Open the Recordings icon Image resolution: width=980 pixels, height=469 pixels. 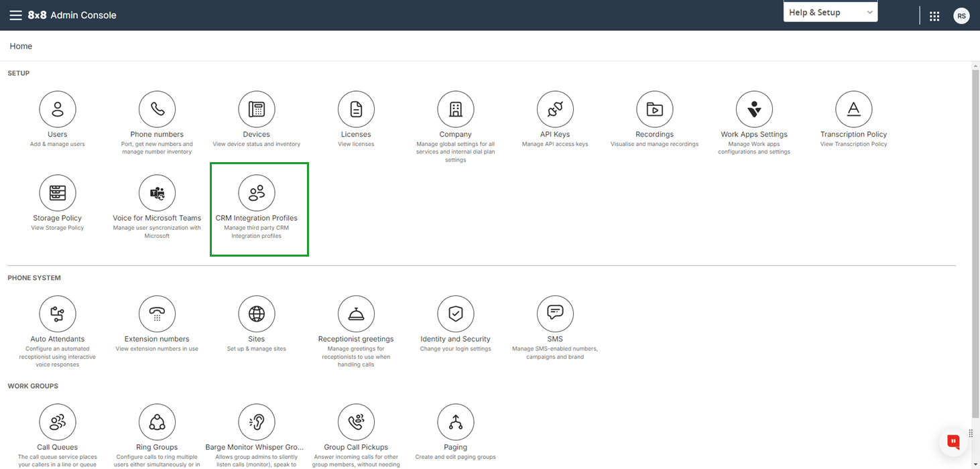tap(655, 109)
